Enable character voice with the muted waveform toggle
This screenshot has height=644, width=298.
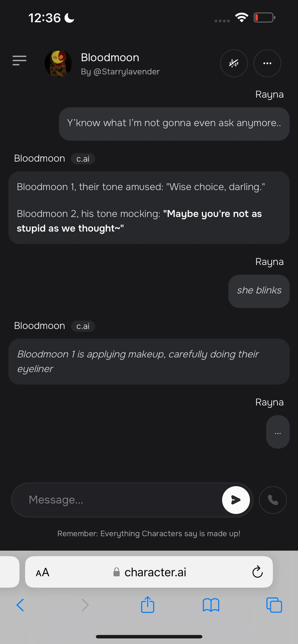coord(234,63)
